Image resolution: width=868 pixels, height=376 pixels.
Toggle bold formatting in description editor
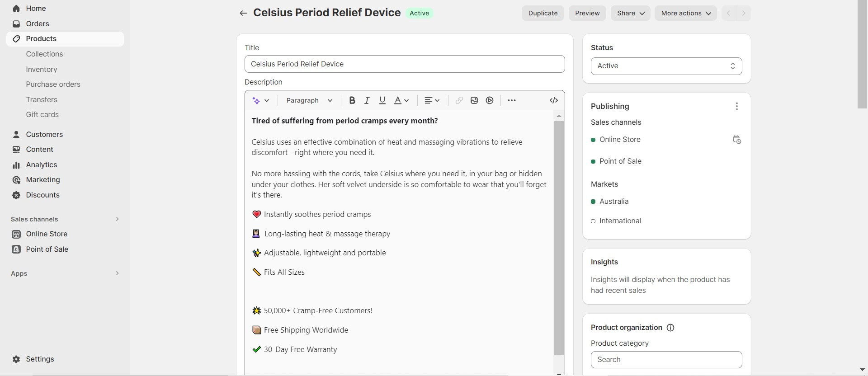(x=352, y=100)
